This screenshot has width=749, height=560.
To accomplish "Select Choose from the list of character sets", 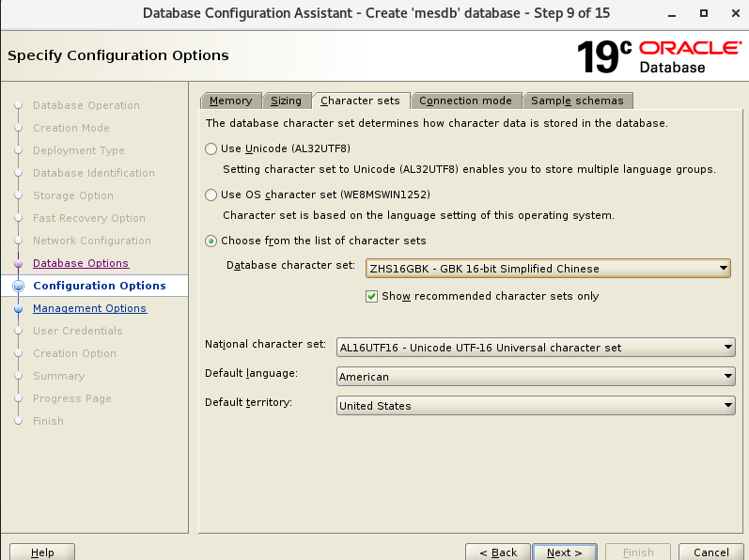I will 211,241.
